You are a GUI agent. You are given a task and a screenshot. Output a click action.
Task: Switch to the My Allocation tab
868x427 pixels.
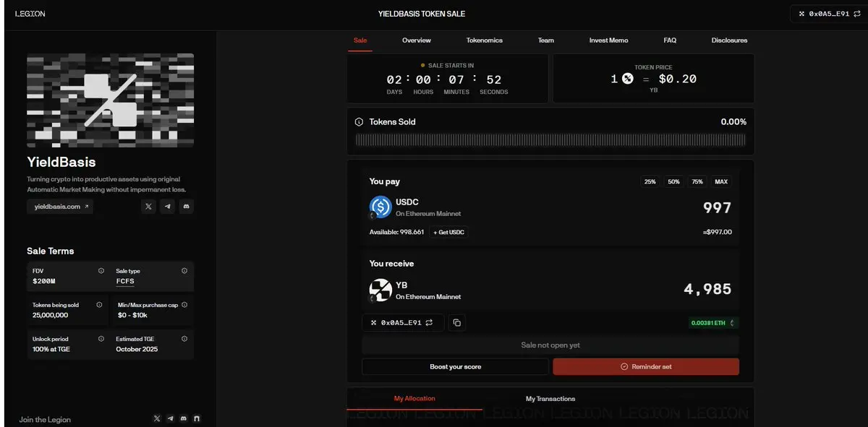coord(414,398)
